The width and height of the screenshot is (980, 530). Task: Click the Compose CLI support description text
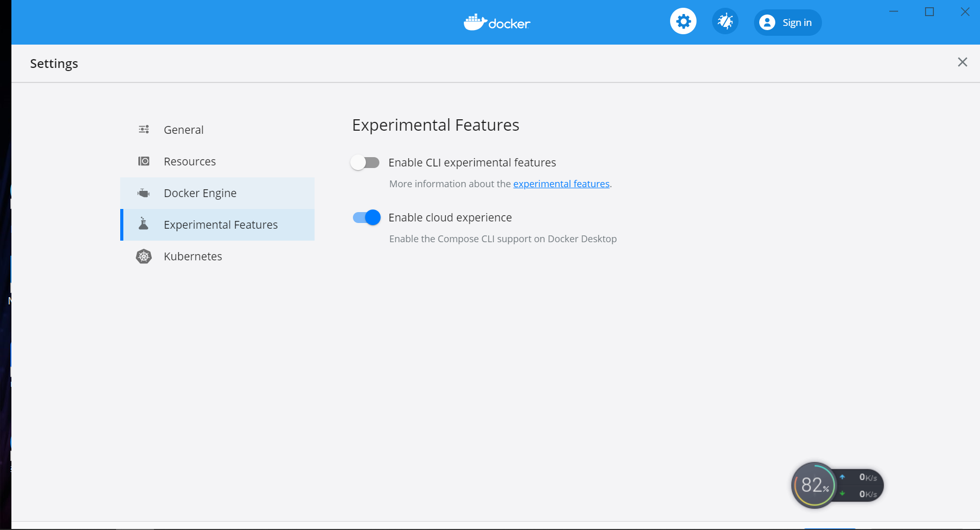coord(503,239)
